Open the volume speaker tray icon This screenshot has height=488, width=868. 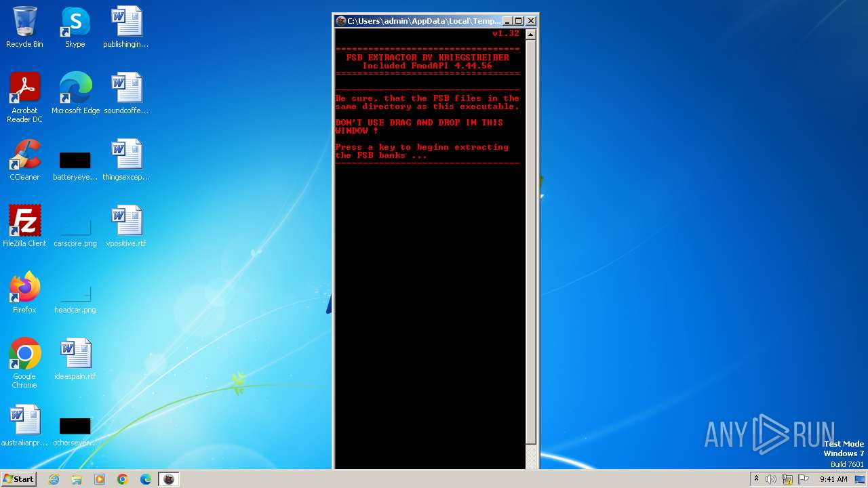click(771, 479)
